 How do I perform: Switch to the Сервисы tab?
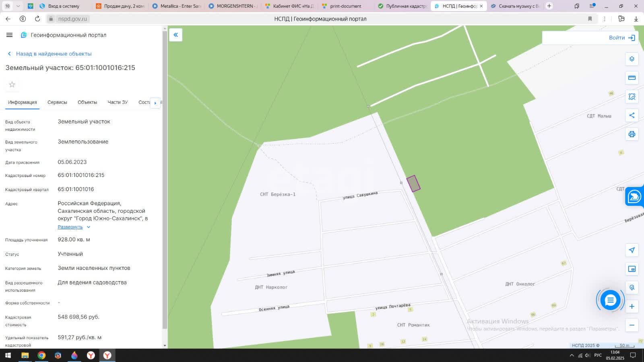57,102
